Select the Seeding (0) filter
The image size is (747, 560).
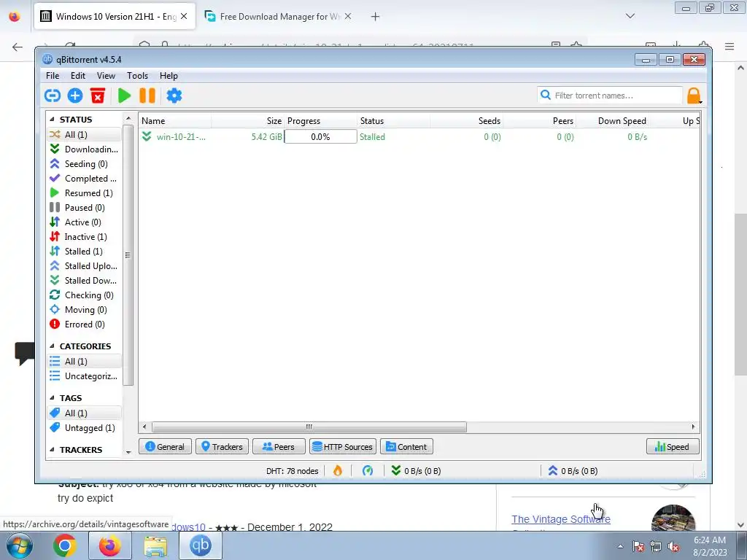coord(85,164)
